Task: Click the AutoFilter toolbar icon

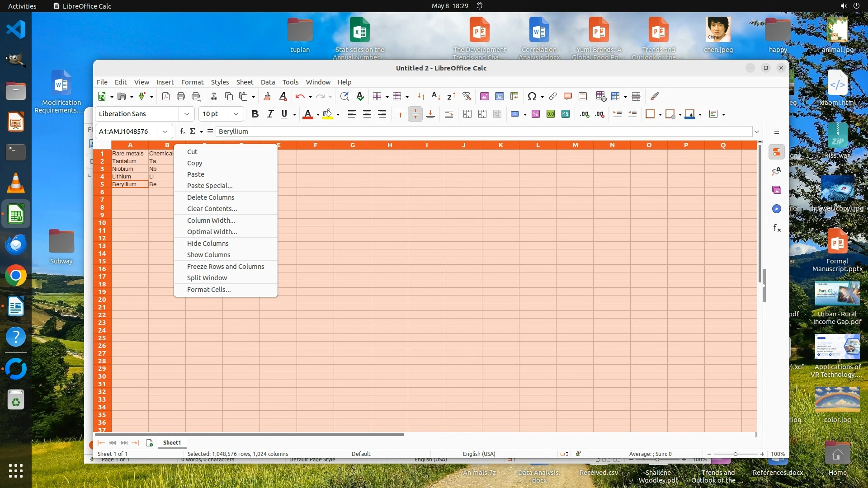Action: [x=467, y=96]
